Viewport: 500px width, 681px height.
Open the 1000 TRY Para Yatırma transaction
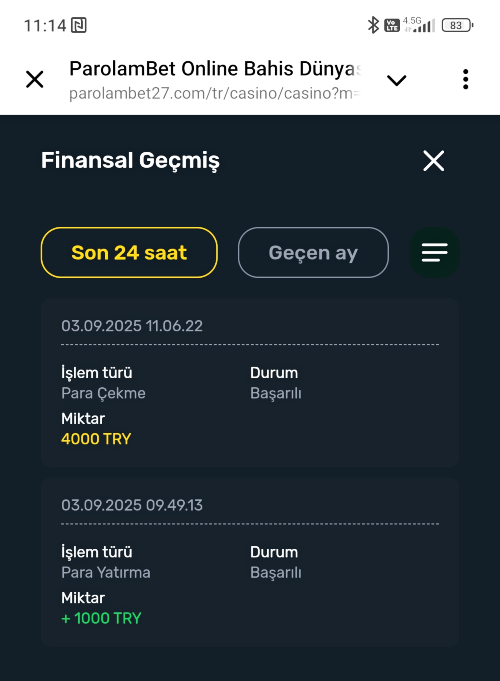point(250,562)
